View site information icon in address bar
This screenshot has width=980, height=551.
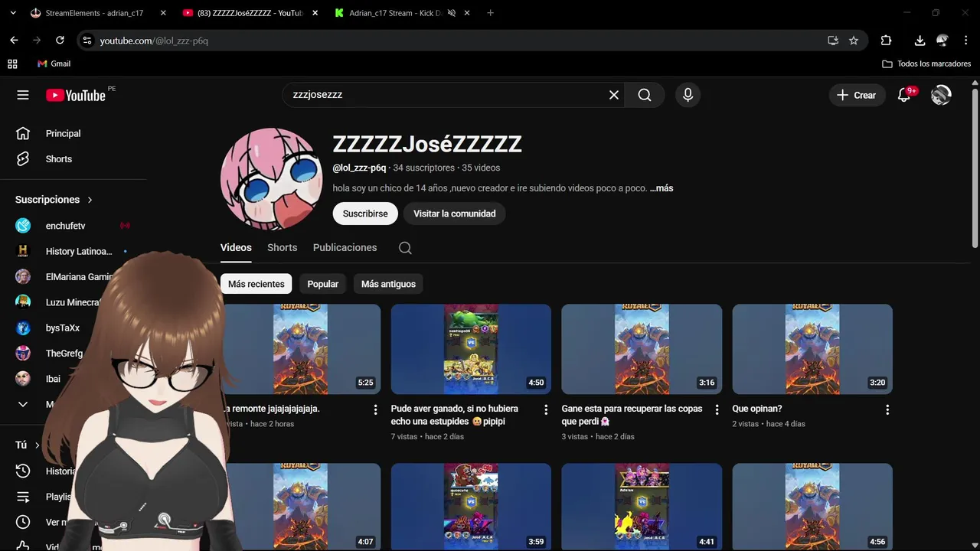[x=87, y=41]
